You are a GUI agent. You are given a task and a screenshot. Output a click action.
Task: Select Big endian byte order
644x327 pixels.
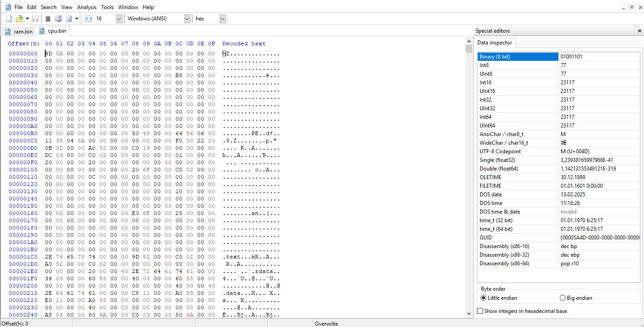576,298
